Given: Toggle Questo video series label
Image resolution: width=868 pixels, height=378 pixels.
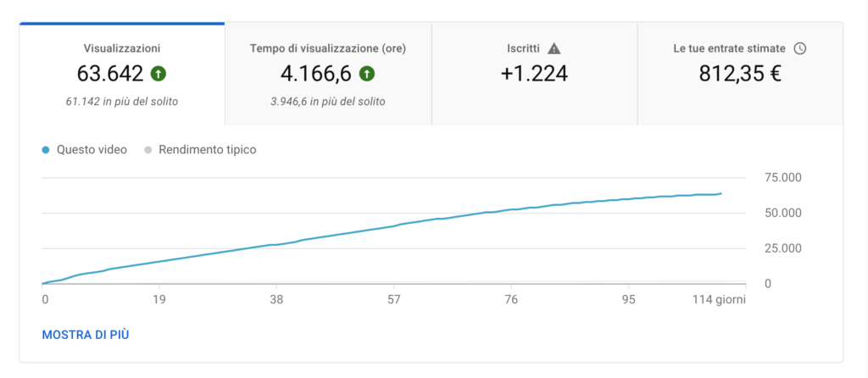Looking at the screenshot, I should [92, 150].
